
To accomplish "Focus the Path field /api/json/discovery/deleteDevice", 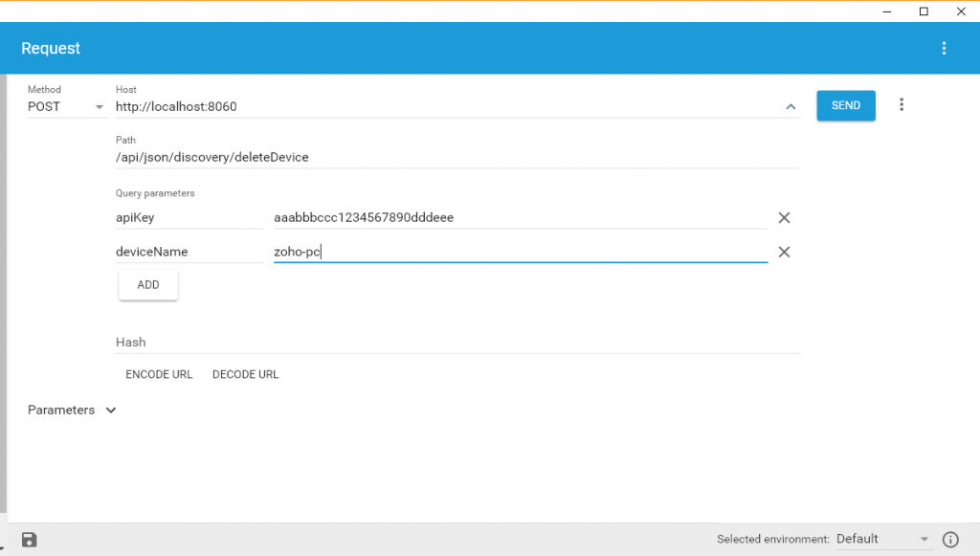I will tap(457, 158).
